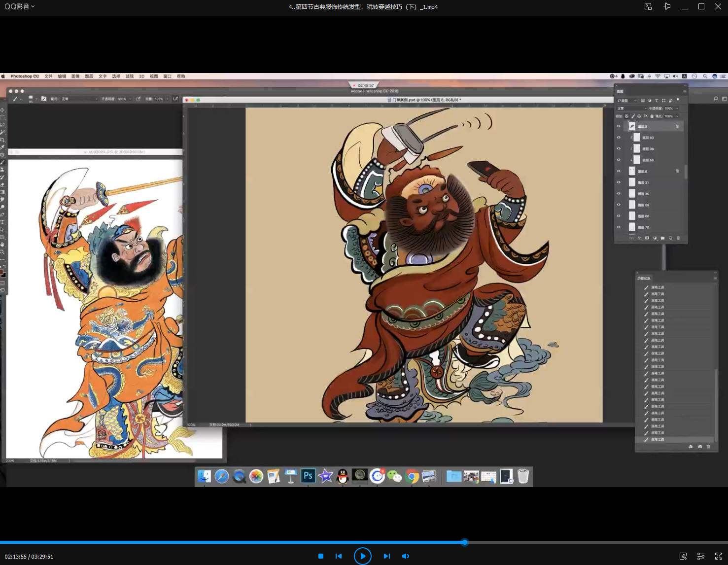Open the 文件 menu in Photoshop

[x=48, y=76]
